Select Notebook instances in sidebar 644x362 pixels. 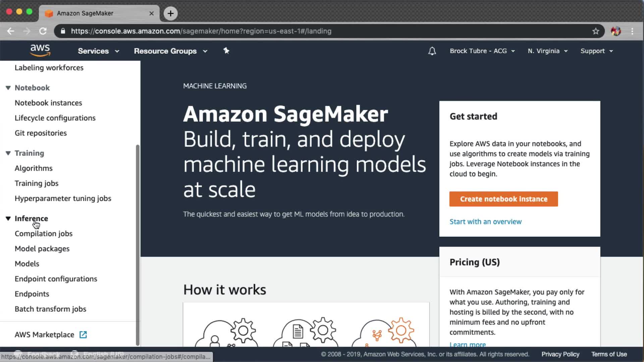[x=48, y=103]
